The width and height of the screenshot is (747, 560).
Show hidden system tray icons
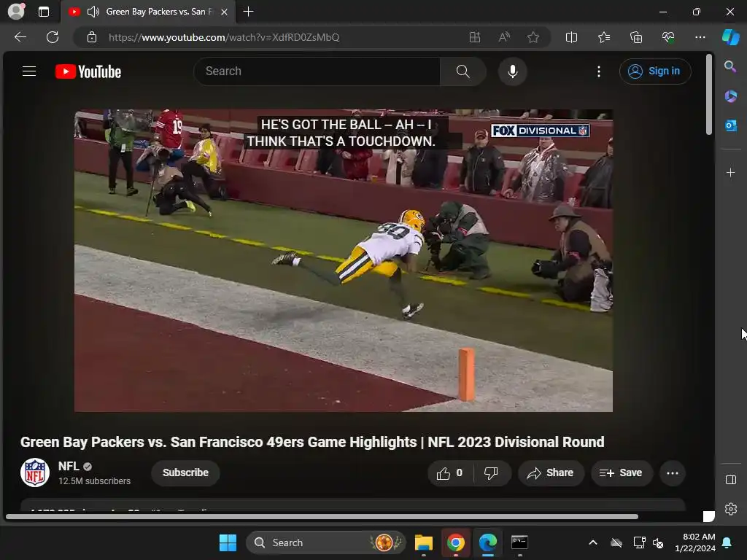coord(593,542)
